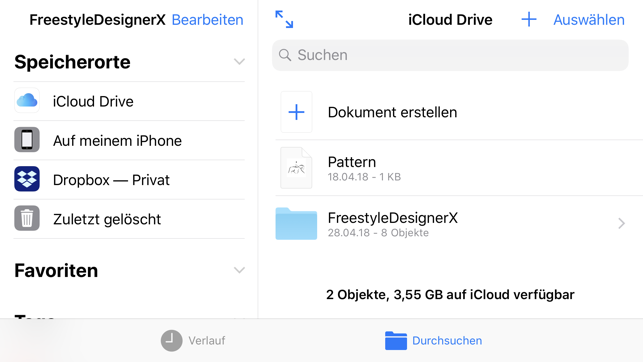643x362 pixels.
Task: Open Auf meinem iPhone location
Action: [117, 141]
